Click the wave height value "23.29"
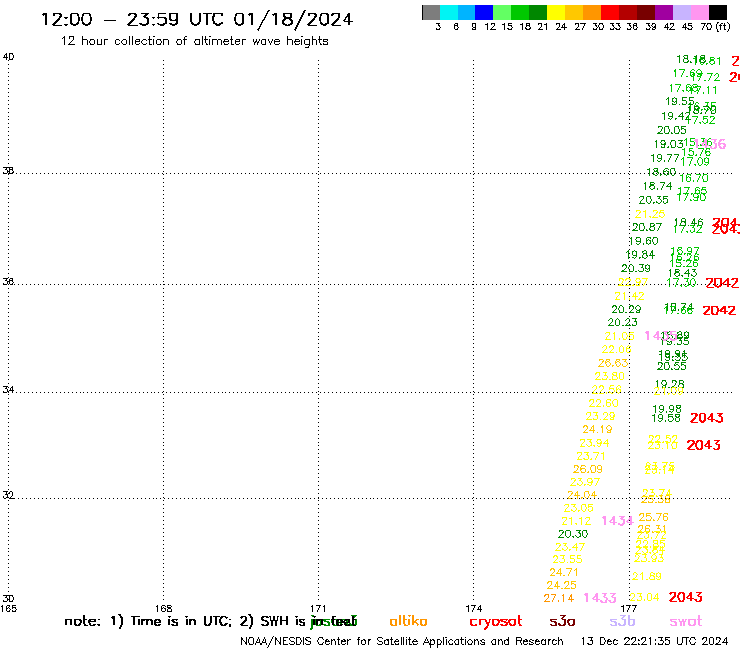This screenshot has height=650, width=740. point(600,416)
